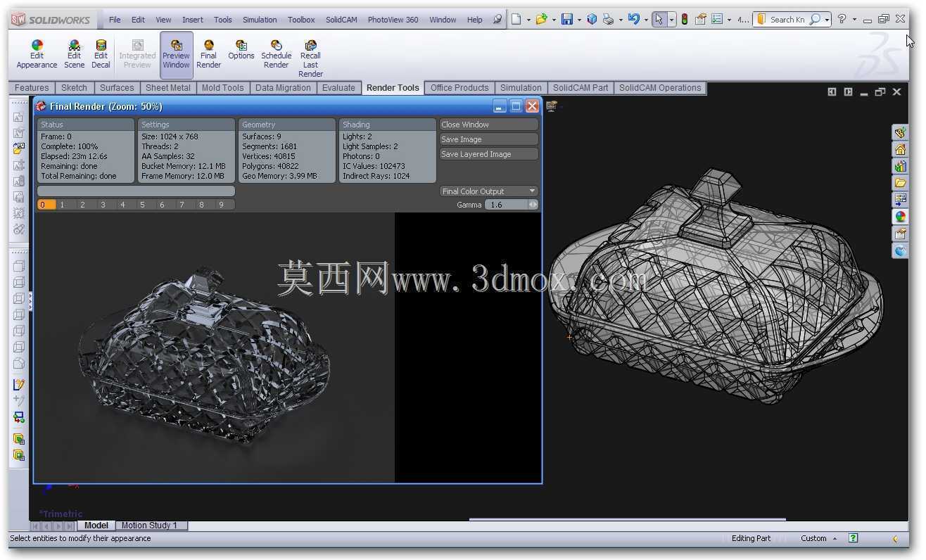Expand the Options dropdown arrow
The width and height of the screenshot is (926, 560).
point(729,20)
